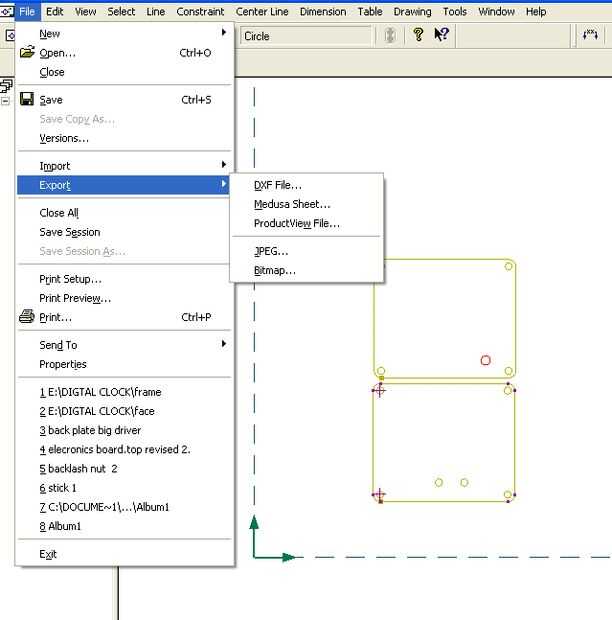Open recent file E:\DIGTAL CLOCK\face
Screen dimensions: 612x620
click(123, 411)
